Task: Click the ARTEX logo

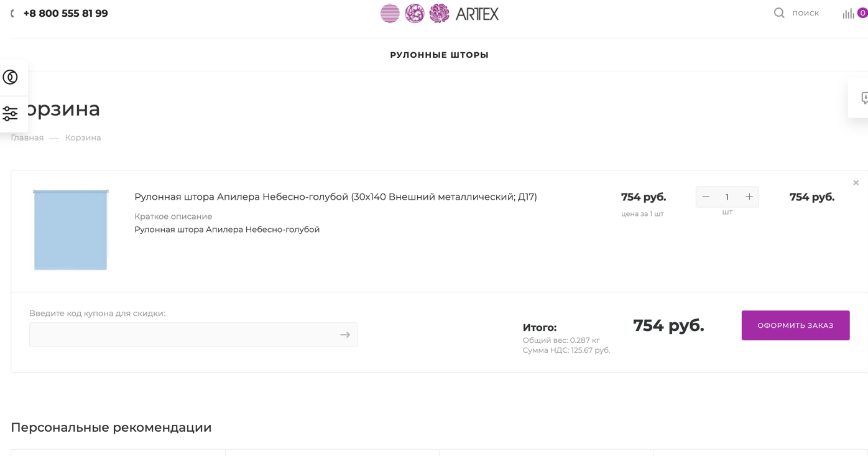Action: [x=440, y=13]
